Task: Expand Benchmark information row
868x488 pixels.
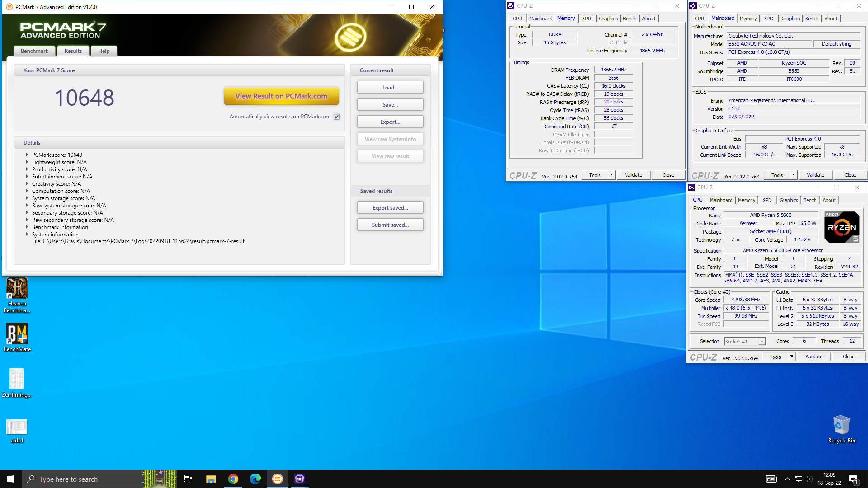Action: [27, 227]
